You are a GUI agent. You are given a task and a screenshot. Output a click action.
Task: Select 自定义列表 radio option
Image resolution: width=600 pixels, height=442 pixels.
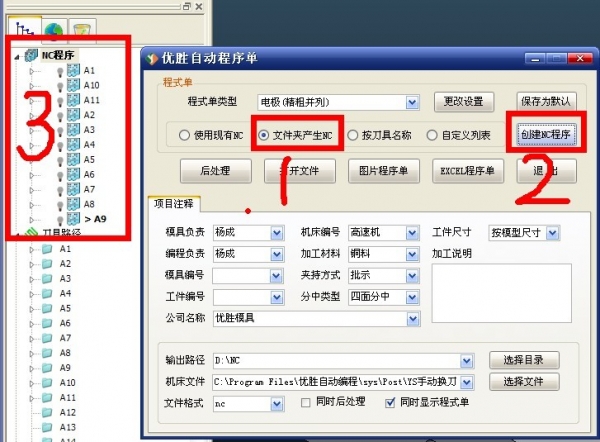pyautogui.click(x=432, y=135)
